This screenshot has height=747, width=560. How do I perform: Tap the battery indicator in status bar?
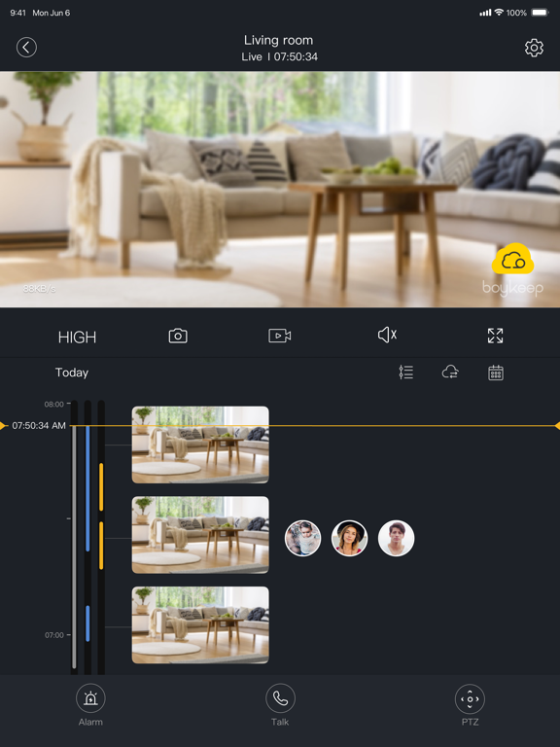coord(540,13)
